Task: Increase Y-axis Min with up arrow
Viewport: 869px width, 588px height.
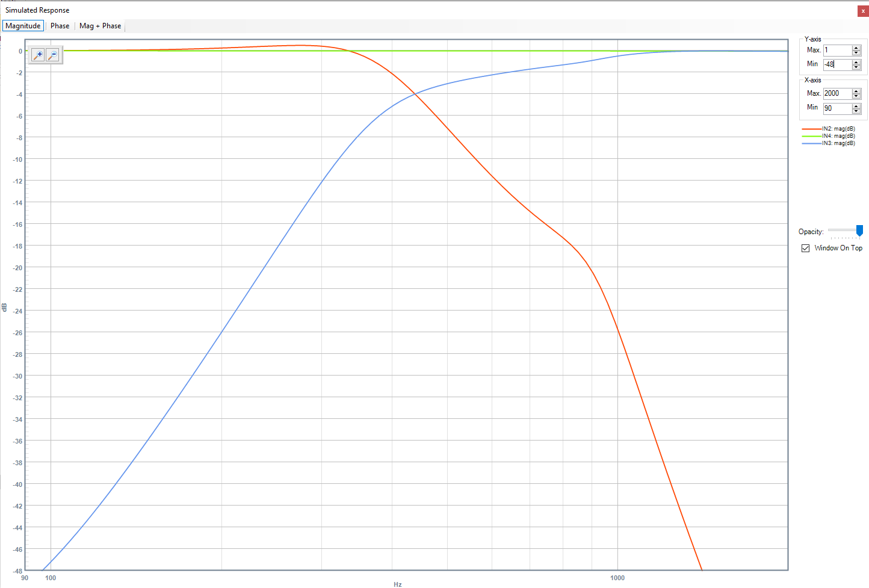Action: pos(856,62)
